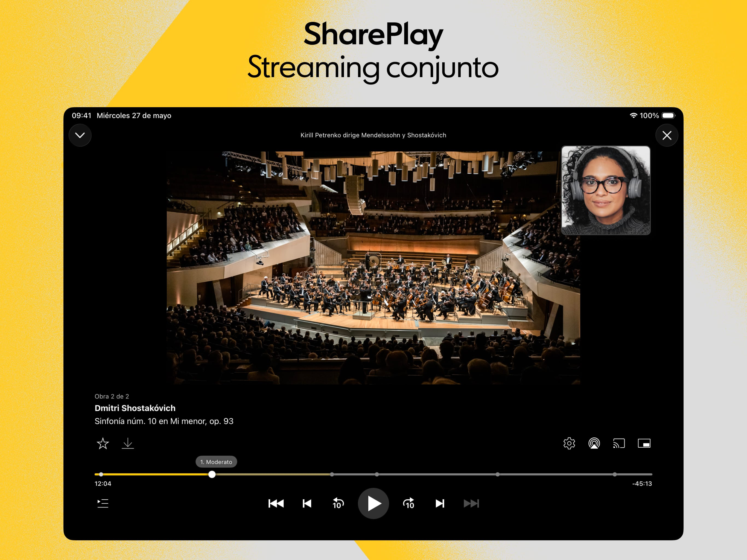Mark the work as favorite with the star
Viewport: 747px width, 560px height.
click(103, 443)
